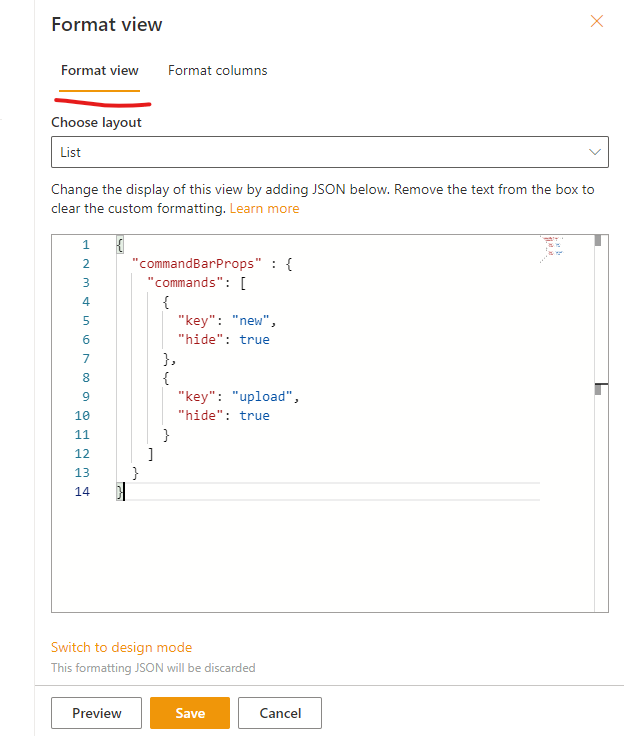Open the Choose layout dropdown
The image size is (624, 736).
(x=330, y=152)
